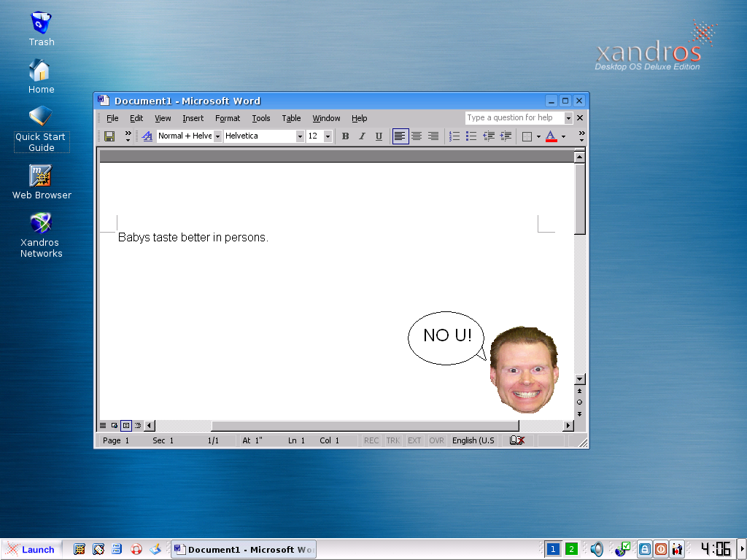Click the vertical scrollbar up arrow
Screen dimensions: 747x560
click(x=579, y=157)
